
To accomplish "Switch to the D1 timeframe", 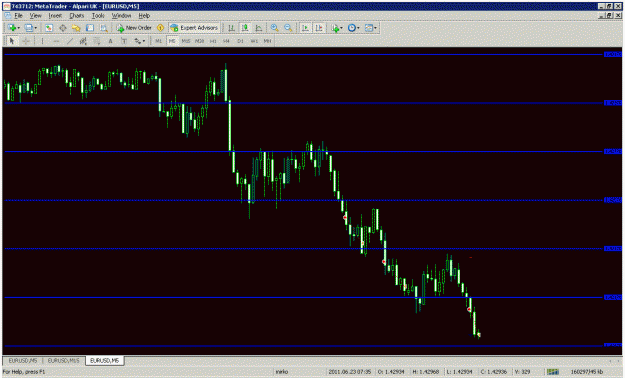I will pyautogui.click(x=240, y=41).
